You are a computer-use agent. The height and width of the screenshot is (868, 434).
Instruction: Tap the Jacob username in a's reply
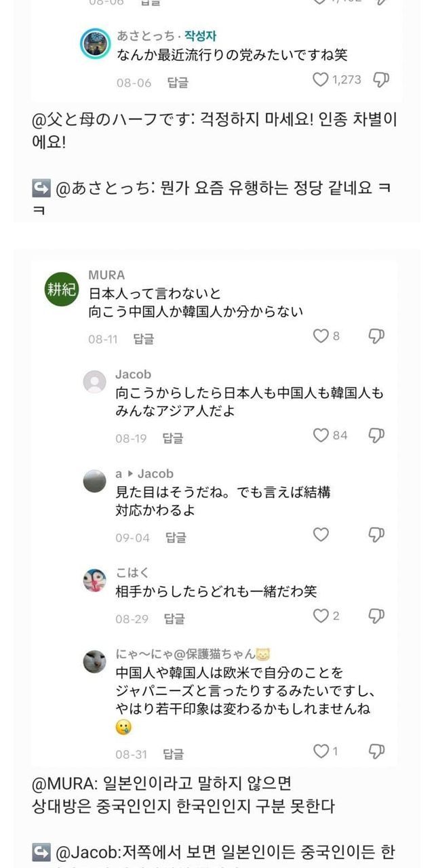[x=155, y=473]
